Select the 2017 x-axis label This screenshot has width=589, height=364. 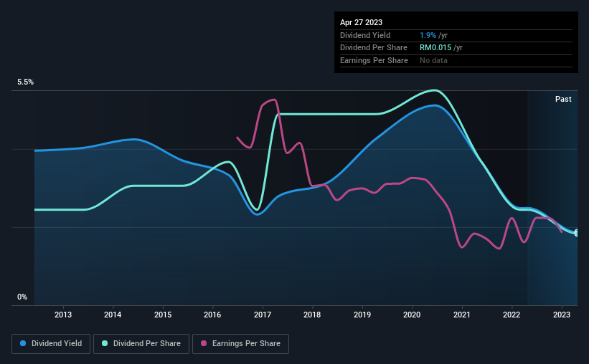pyautogui.click(x=262, y=315)
